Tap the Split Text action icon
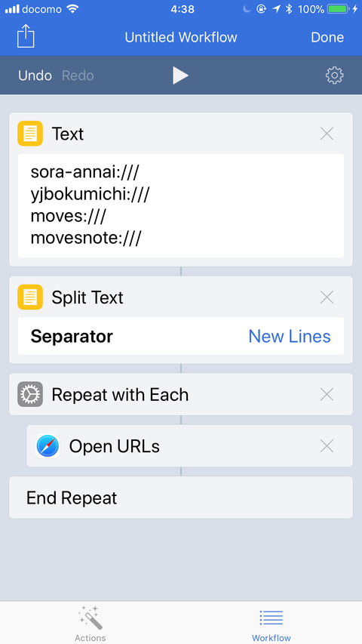This screenshot has width=362, height=644. tap(30, 297)
